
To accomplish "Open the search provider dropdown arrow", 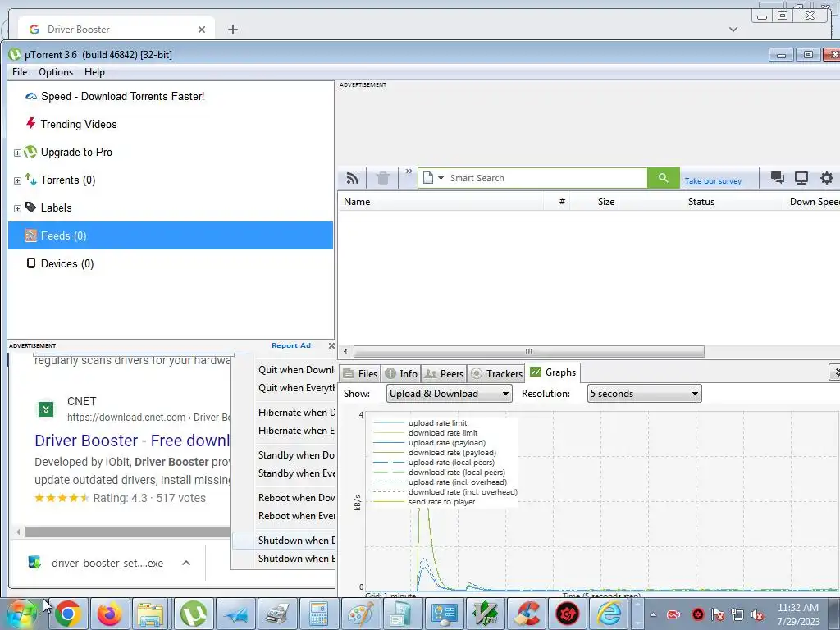I will (441, 178).
